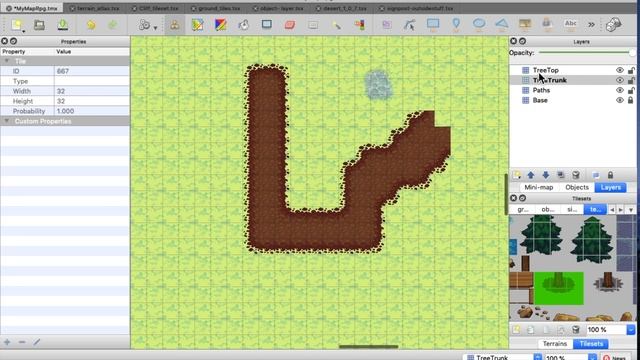Save the map with the toolbar icon
The image size is (640, 360).
tap(63, 25)
